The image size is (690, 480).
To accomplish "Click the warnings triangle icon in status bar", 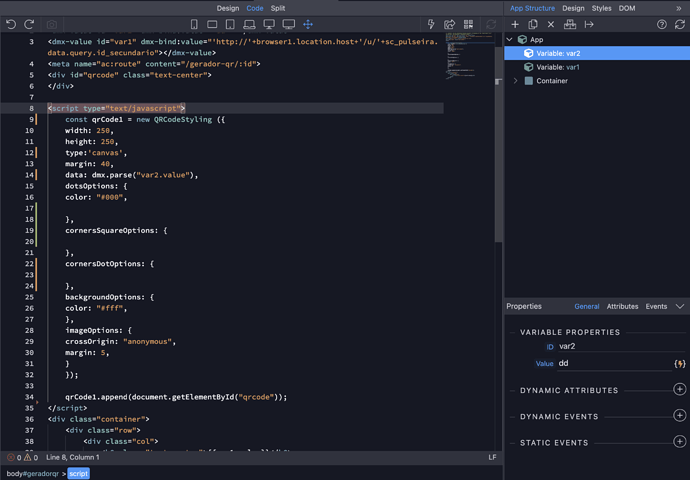I will pyautogui.click(x=27, y=458).
